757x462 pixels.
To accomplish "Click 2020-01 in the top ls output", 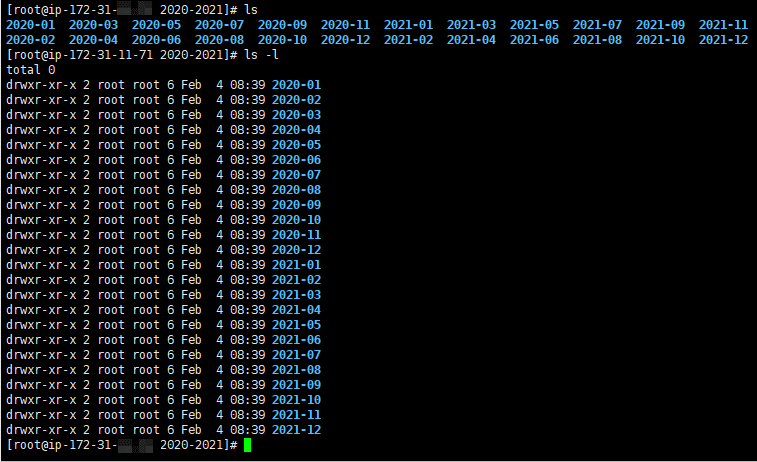I will tap(30, 24).
